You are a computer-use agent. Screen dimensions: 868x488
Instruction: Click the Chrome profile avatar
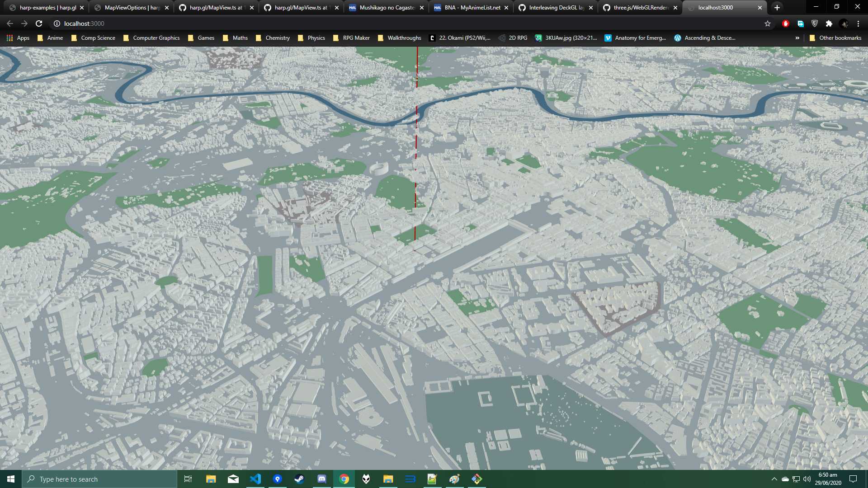click(844, 23)
